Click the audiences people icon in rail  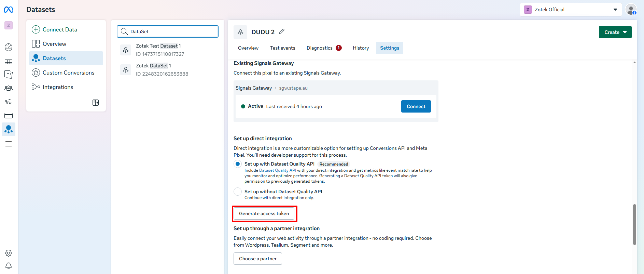pos(9,88)
